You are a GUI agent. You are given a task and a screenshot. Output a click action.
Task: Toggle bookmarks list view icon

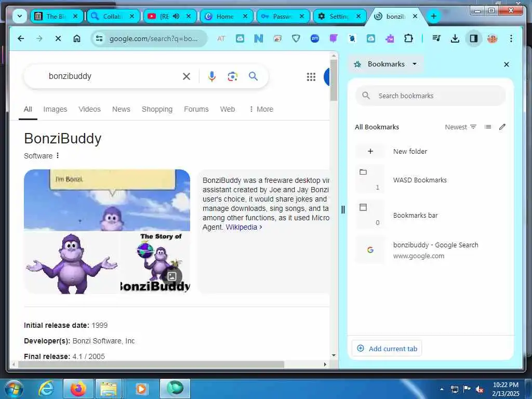coord(488,127)
